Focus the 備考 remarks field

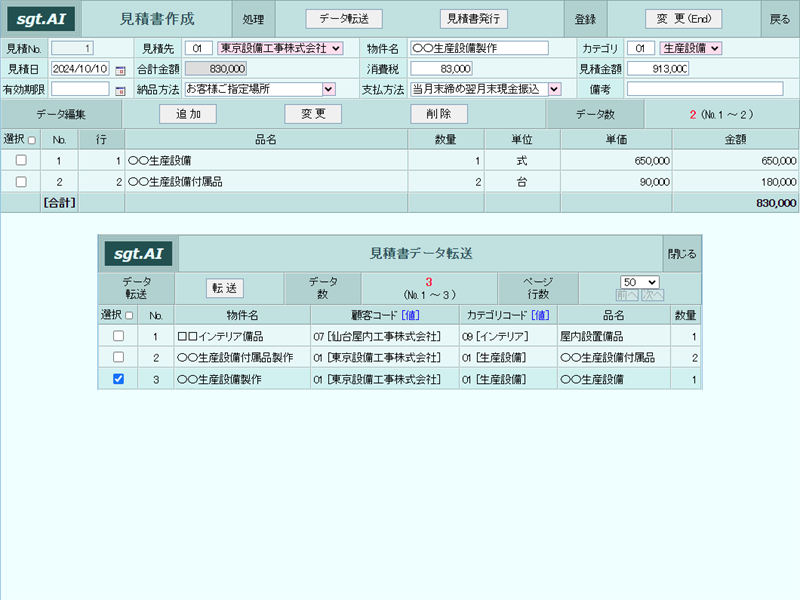tap(705, 89)
